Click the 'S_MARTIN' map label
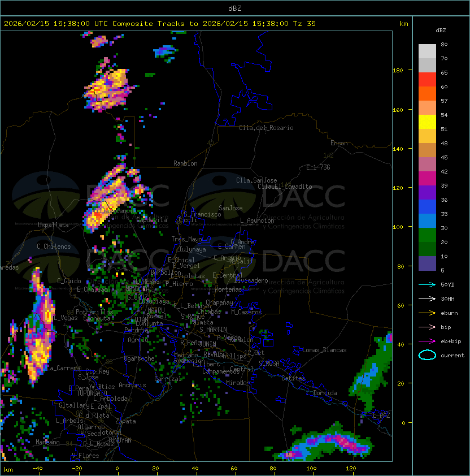This screenshot has width=470, height=476. coord(213,330)
